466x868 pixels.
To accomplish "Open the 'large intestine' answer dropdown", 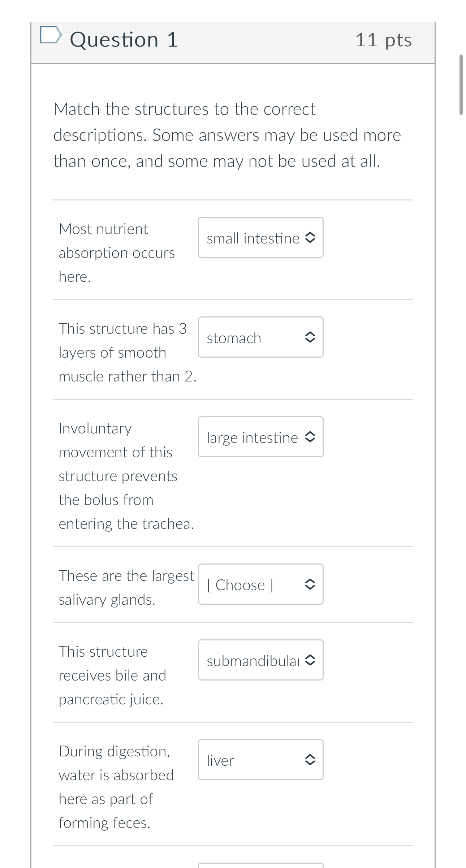I will point(260,437).
